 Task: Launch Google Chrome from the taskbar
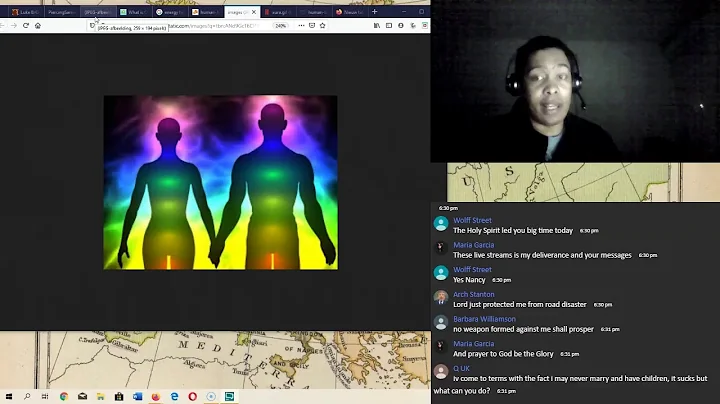coord(64,396)
